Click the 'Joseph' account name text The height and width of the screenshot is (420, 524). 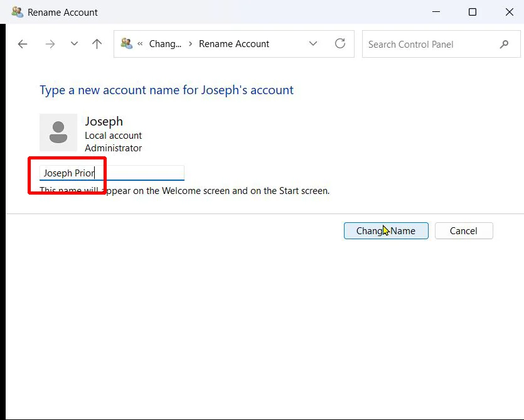pos(104,121)
